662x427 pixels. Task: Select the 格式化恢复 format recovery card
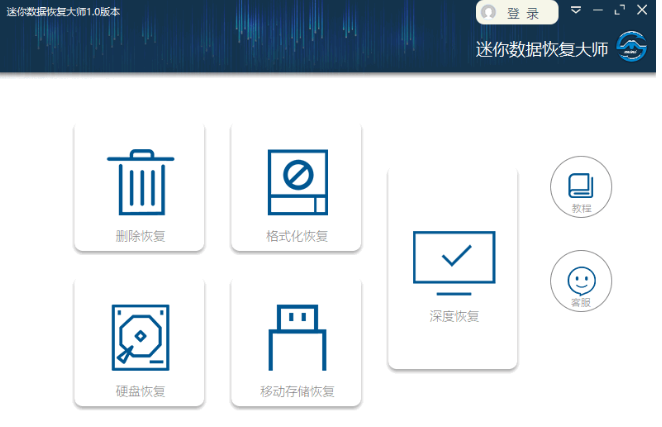click(x=296, y=188)
